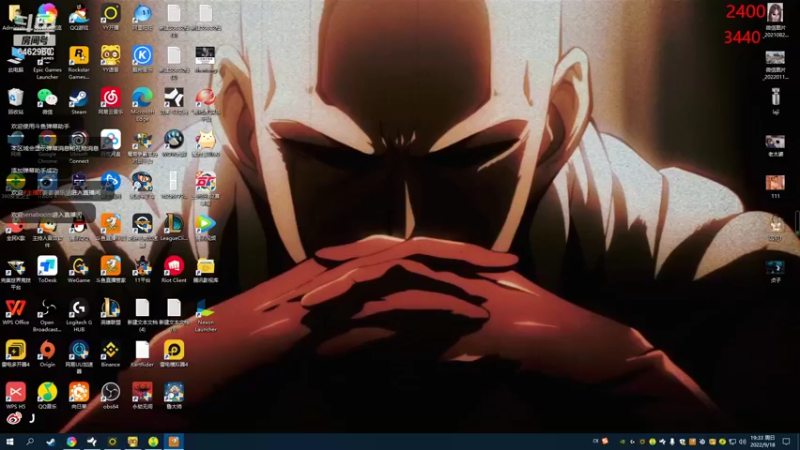Open the notification center icon
Viewport: 800px width, 450px height.
pos(787,441)
